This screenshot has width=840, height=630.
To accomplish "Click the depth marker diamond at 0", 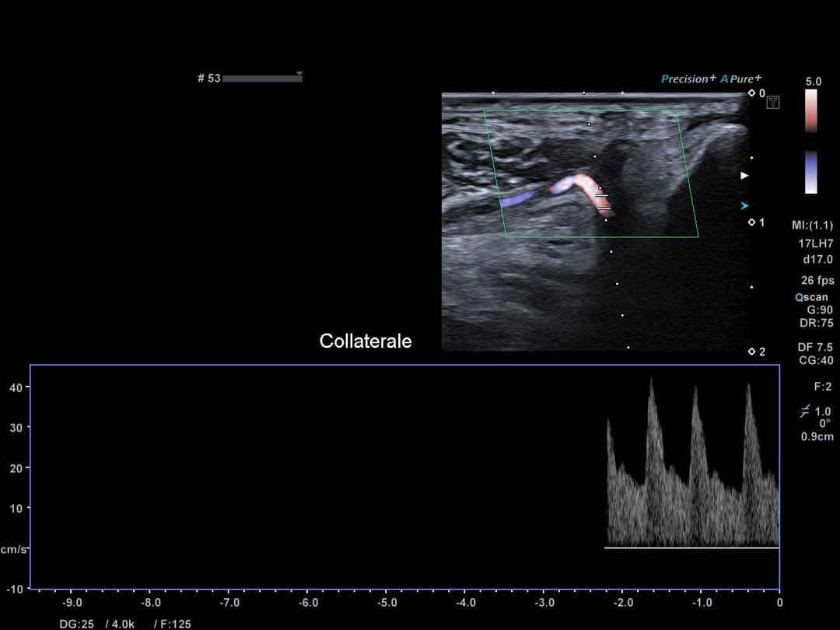I will (x=751, y=93).
